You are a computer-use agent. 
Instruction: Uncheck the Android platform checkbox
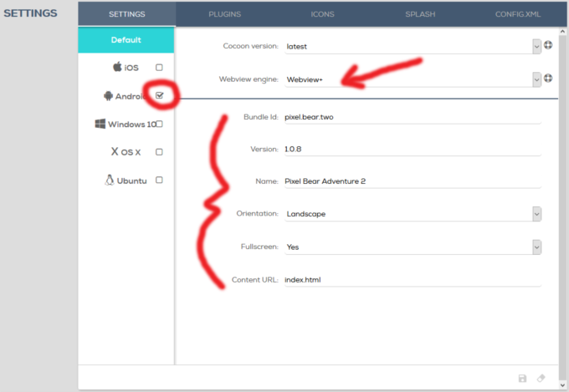(x=159, y=96)
